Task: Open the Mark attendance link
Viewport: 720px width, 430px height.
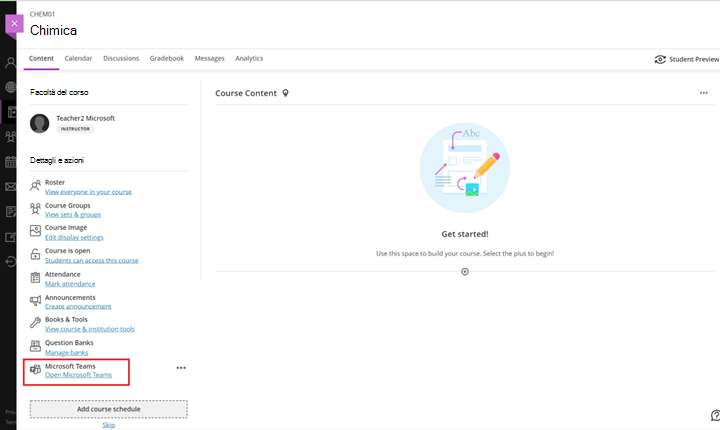Action: (x=70, y=284)
